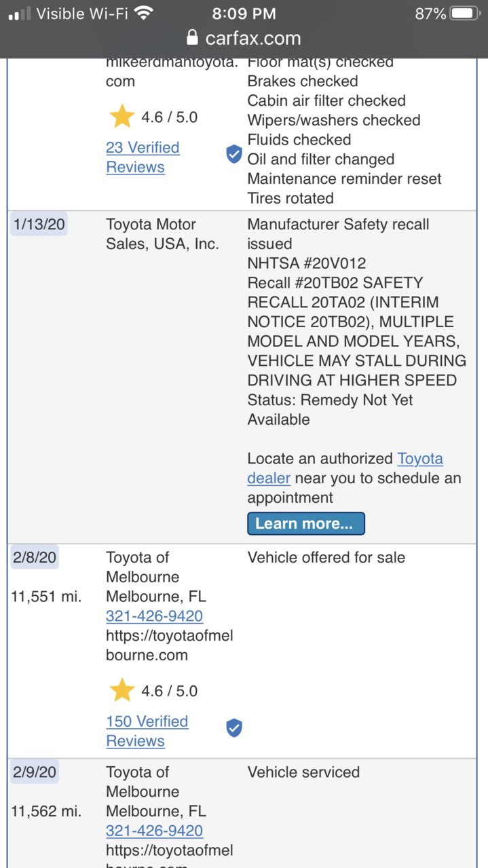The width and height of the screenshot is (488, 868).
Task: Tap the lock icon next to carfax.com
Action: (x=193, y=37)
